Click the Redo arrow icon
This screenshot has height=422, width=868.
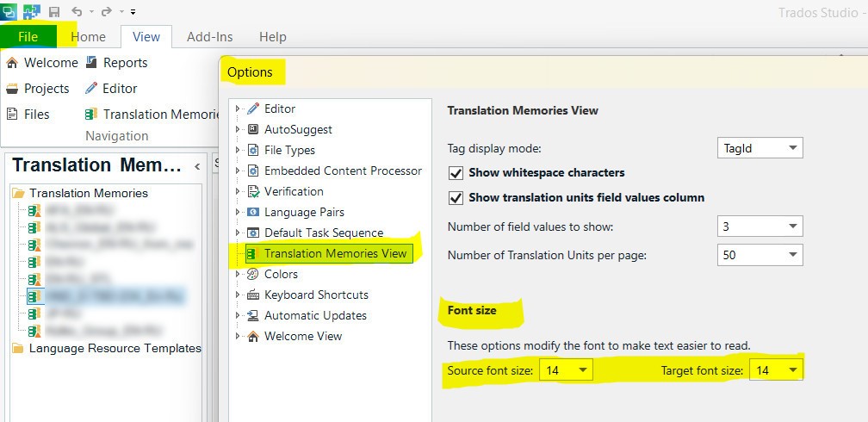pyautogui.click(x=106, y=12)
